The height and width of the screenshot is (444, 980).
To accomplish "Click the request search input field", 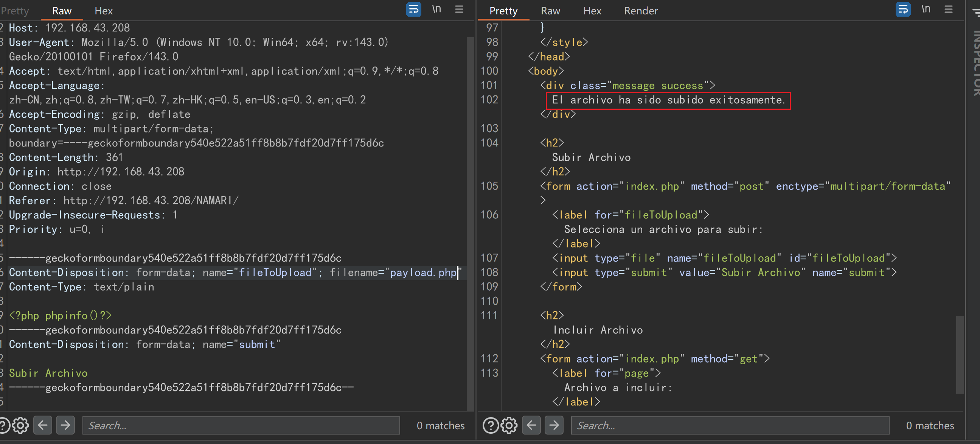I will [241, 425].
